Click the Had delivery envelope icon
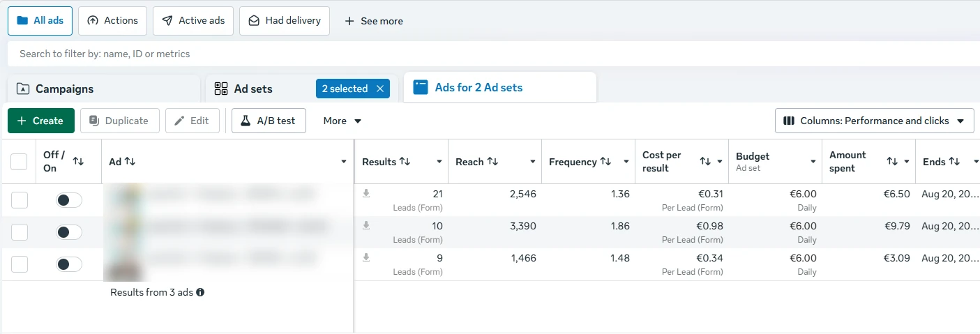The width and height of the screenshot is (980, 334). (x=255, y=21)
